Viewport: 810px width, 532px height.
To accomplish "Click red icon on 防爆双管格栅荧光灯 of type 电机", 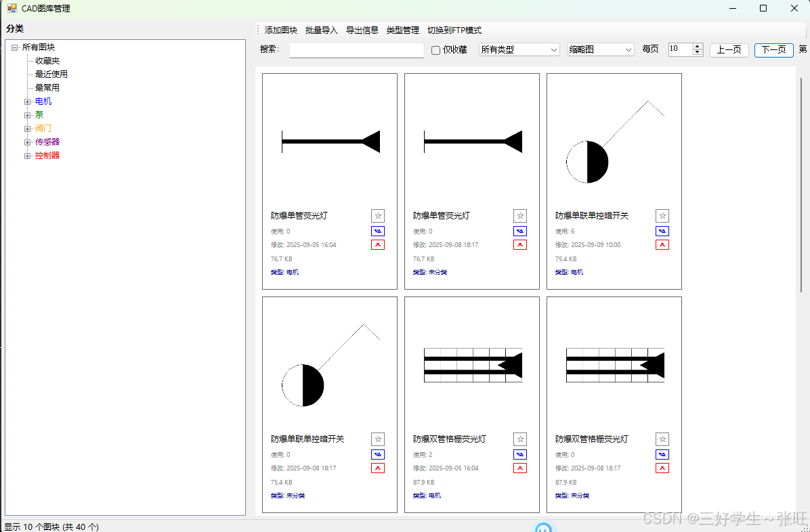I will coord(520,468).
